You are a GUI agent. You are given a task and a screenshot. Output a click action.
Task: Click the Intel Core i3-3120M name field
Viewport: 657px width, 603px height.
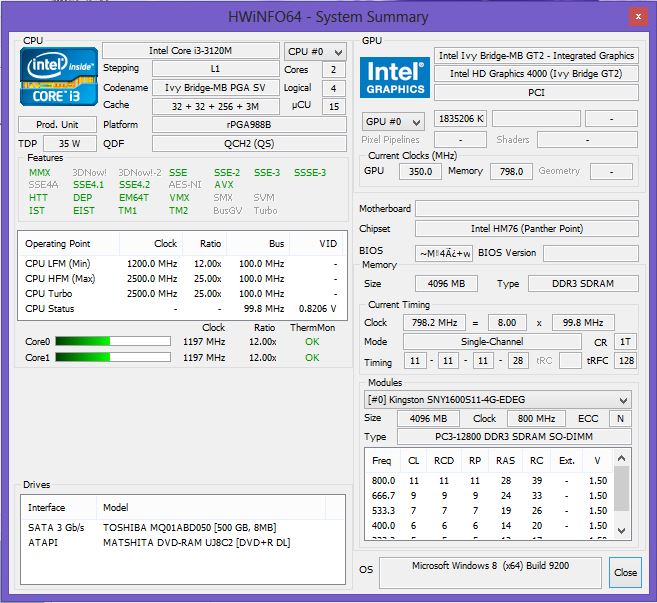tap(191, 51)
